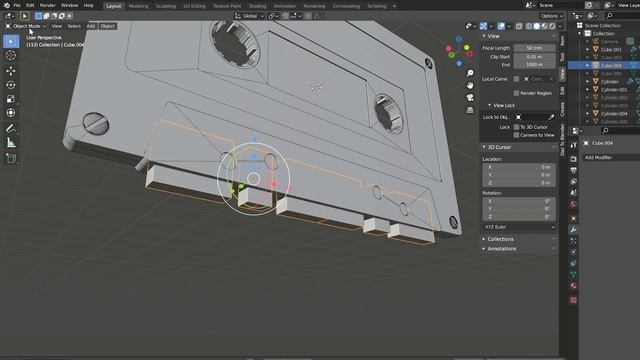Open the Object Data properties tab icon

573,275
